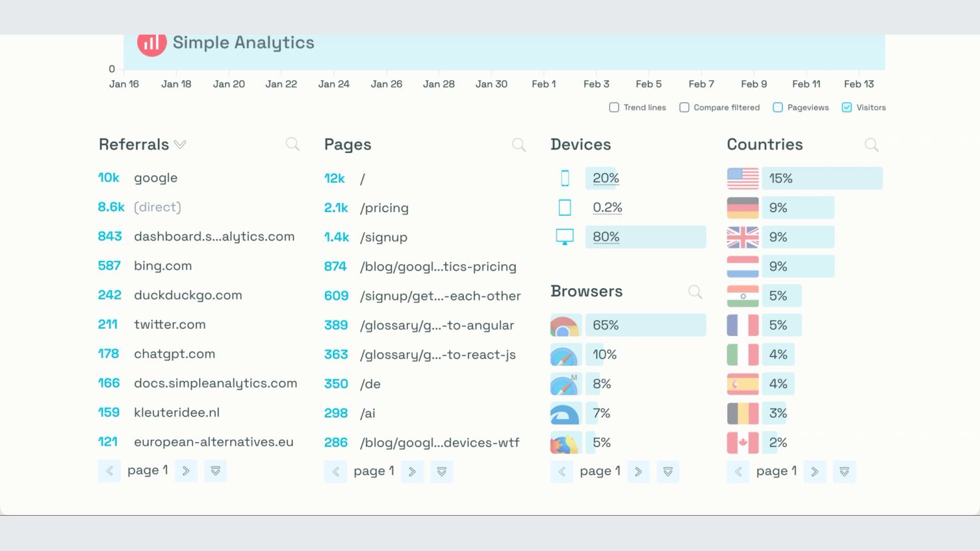Go to previous page of Referrals
The image size is (980, 551).
[x=109, y=470]
